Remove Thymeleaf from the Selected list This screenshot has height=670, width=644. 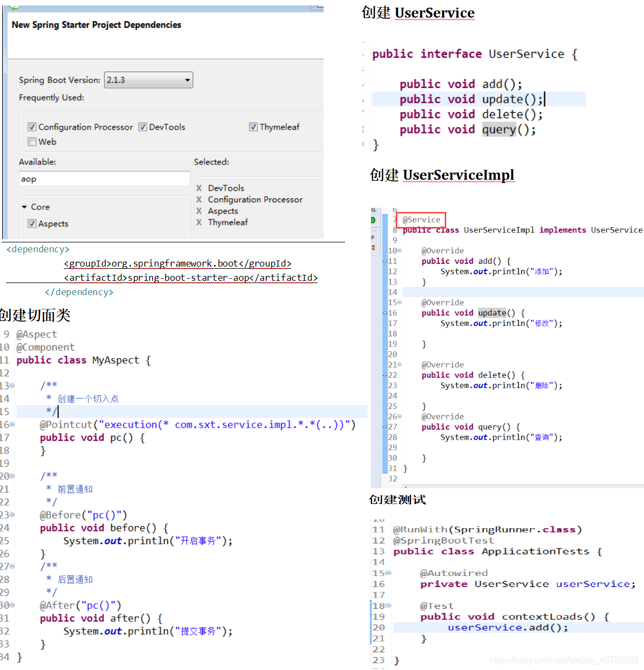pyautogui.click(x=199, y=222)
